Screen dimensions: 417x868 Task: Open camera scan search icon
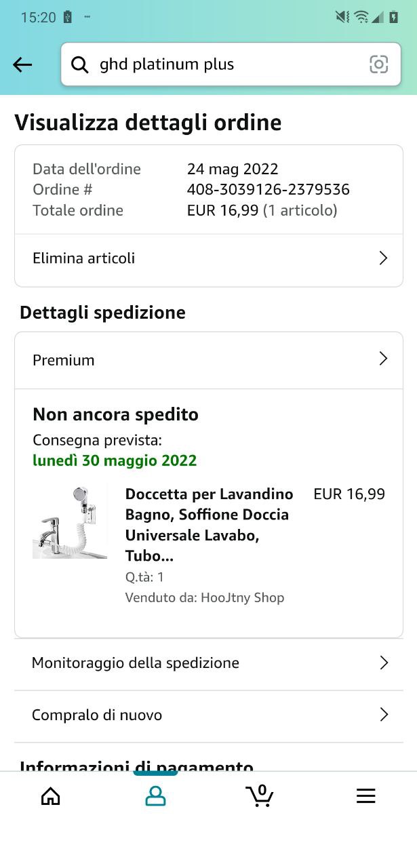tap(378, 64)
